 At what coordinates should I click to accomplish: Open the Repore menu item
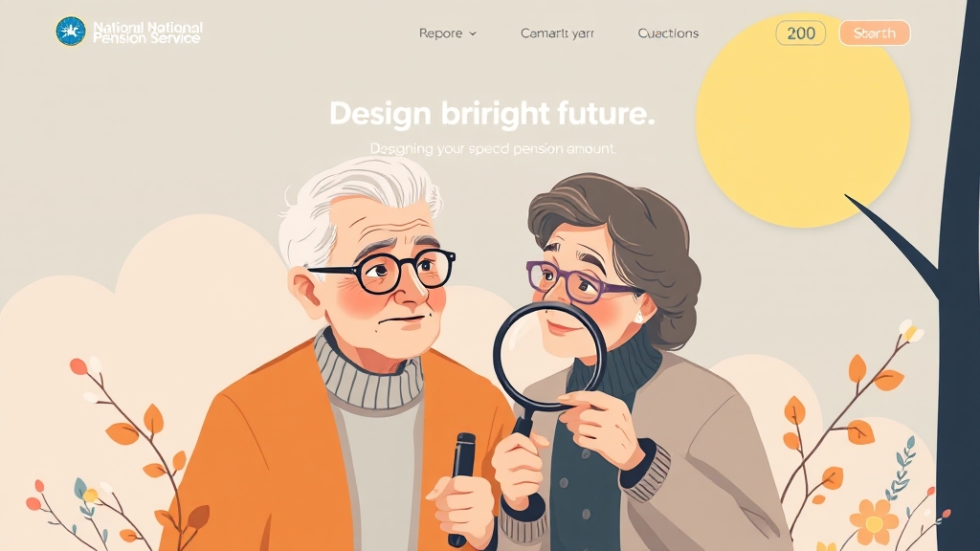440,33
